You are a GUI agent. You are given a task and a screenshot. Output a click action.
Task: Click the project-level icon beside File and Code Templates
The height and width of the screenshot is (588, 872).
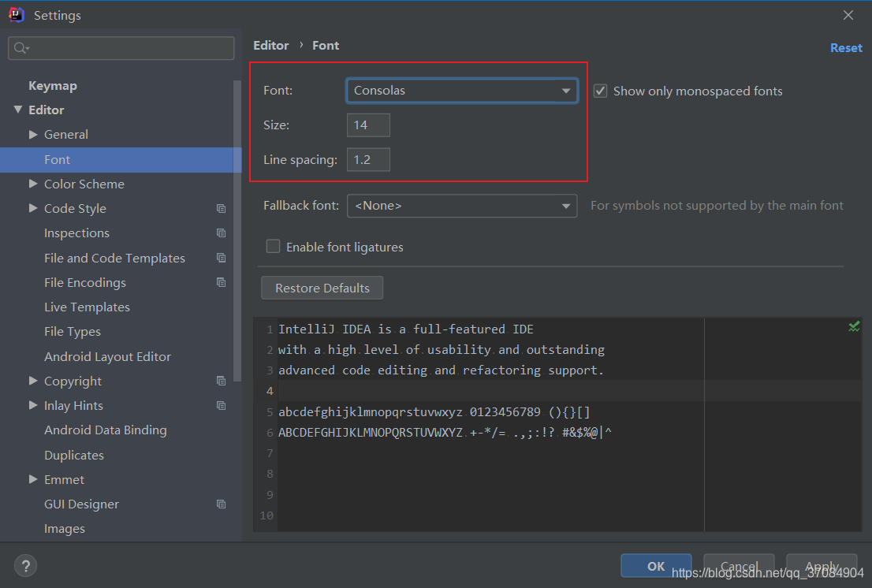point(221,258)
